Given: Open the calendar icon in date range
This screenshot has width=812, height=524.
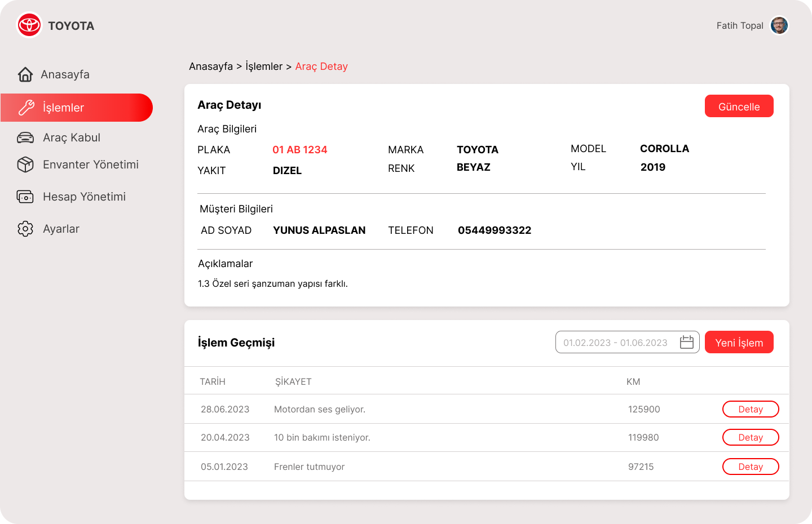Looking at the screenshot, I should (686, 343).
